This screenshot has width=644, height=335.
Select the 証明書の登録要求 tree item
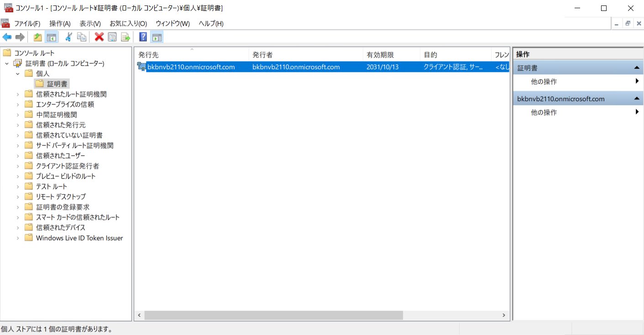pos(63,207)
